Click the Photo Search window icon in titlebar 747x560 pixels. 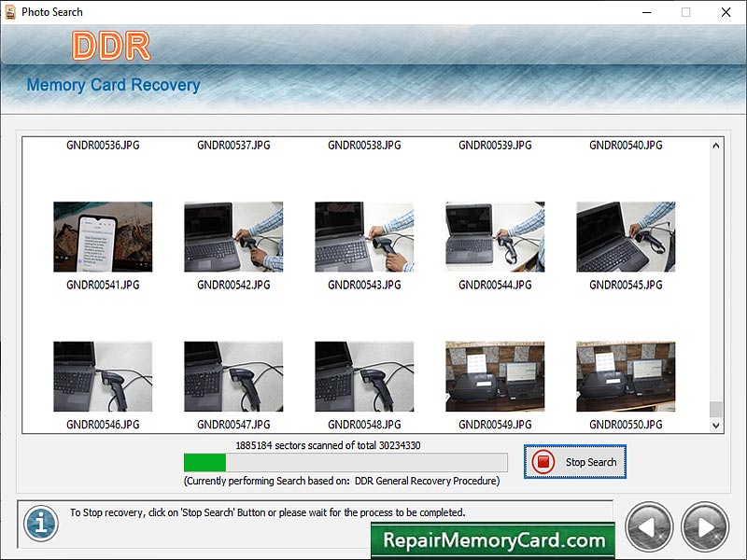(x=11, y=12)
